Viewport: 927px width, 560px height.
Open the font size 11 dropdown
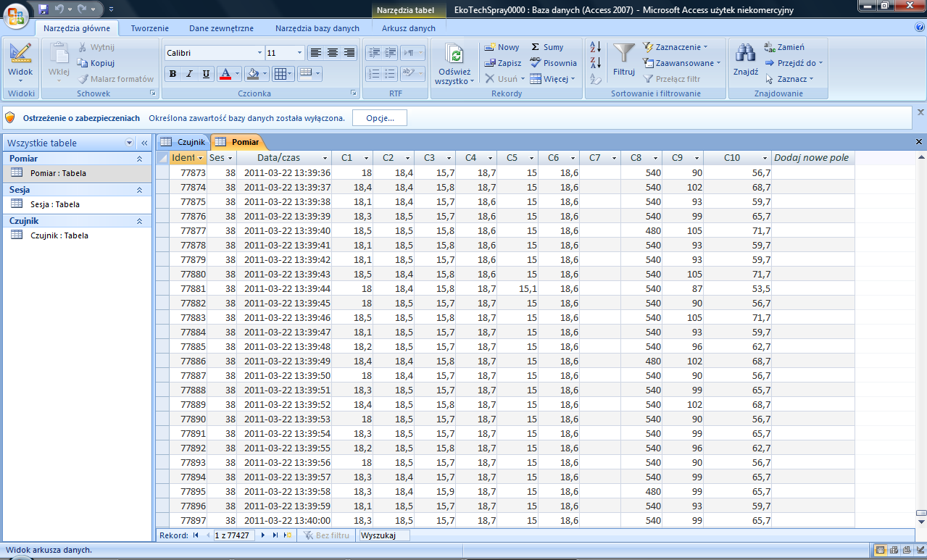[300, 53]
